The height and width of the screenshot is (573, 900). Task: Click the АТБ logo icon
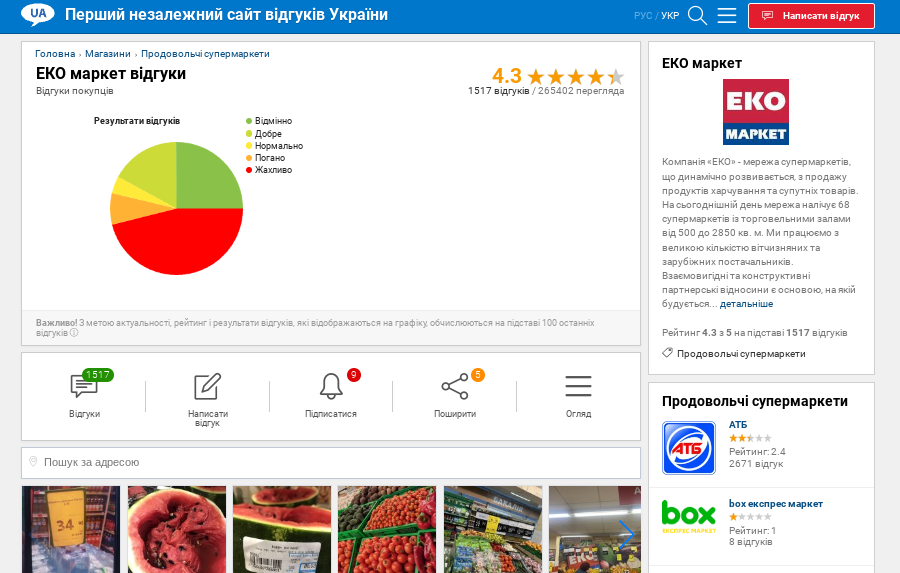click(689, 448)
